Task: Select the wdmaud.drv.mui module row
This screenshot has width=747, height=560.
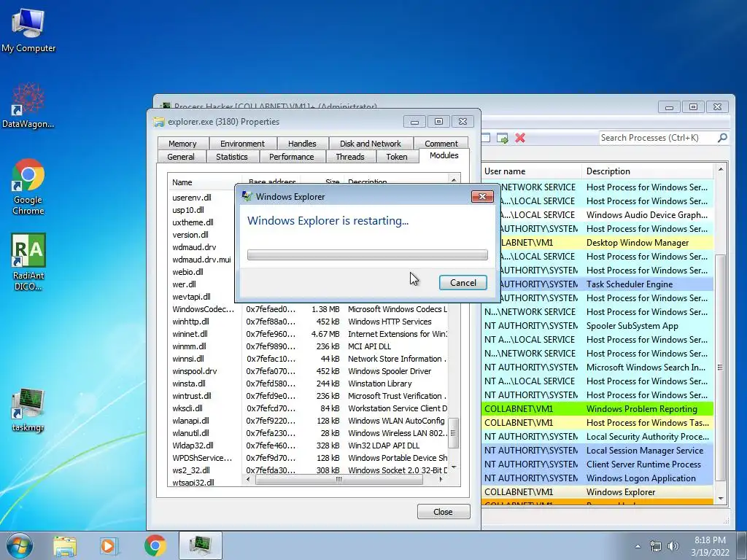Action: click(201, 260)
